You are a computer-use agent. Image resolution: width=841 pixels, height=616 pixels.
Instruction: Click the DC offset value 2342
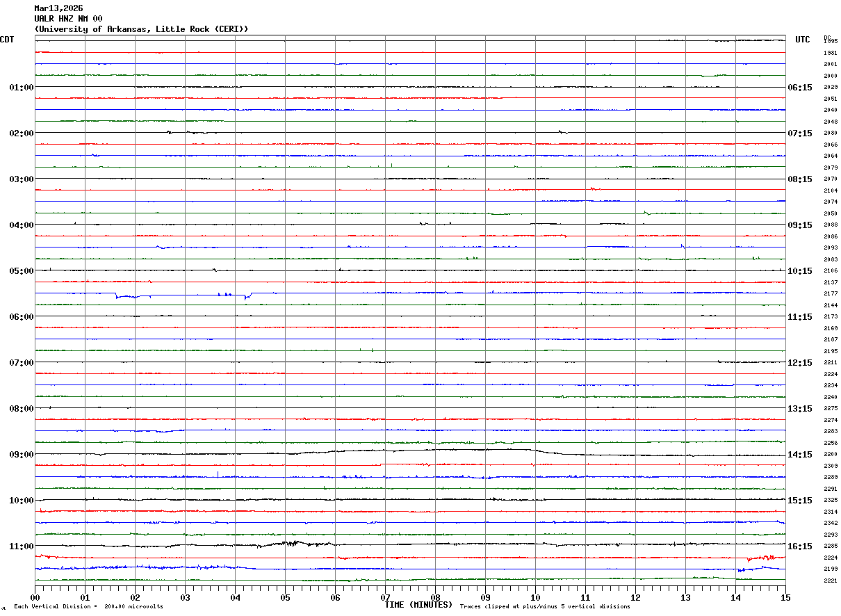point(831,524)
